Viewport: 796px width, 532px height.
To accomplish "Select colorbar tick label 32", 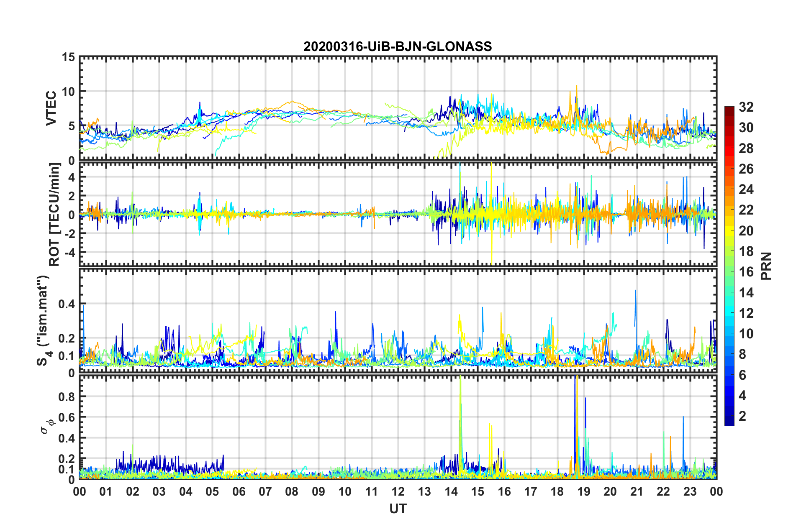I will tap(746, 107).
